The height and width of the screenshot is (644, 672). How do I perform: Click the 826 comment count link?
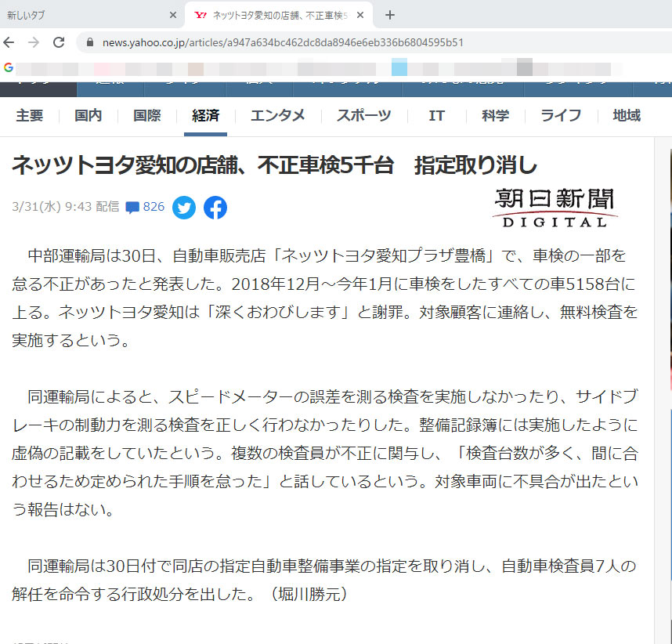click(154, 207)
